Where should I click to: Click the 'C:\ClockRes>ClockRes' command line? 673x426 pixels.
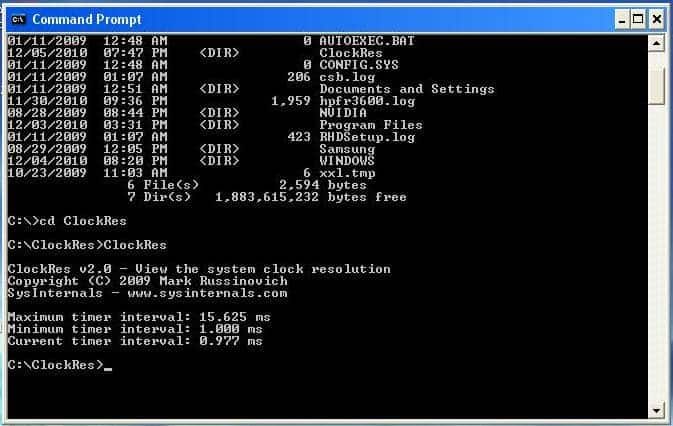tap(87, 245)
